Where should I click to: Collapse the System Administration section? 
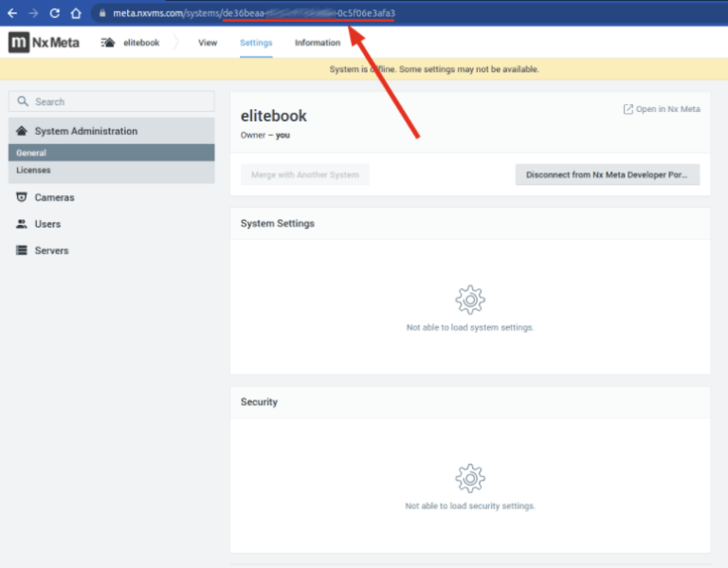tap(112, 131)
